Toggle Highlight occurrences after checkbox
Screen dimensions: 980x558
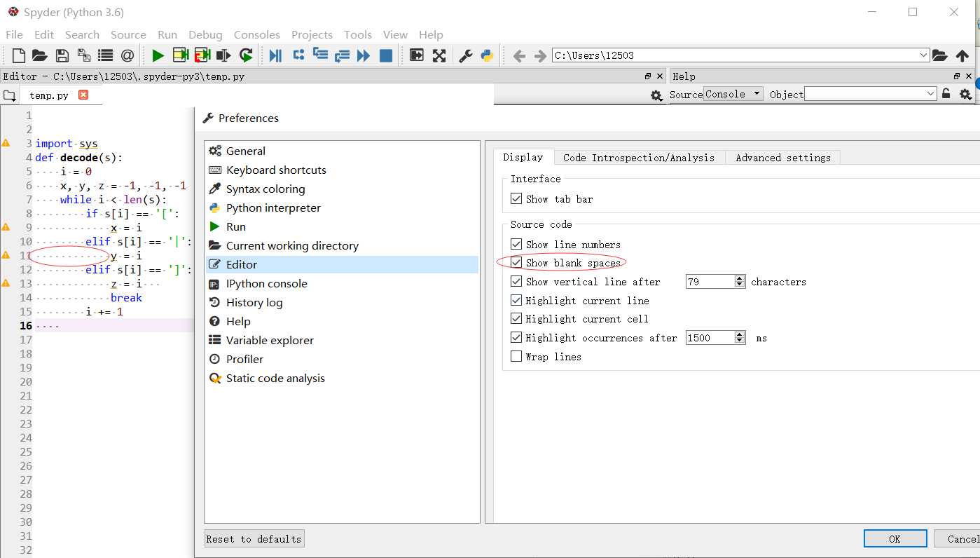click(x=516, y=338)
